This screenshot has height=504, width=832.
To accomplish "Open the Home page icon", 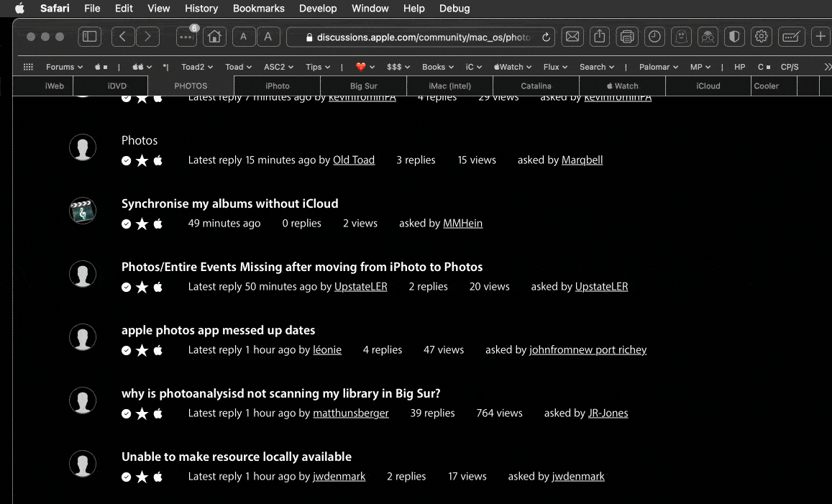I will (214, 37).
